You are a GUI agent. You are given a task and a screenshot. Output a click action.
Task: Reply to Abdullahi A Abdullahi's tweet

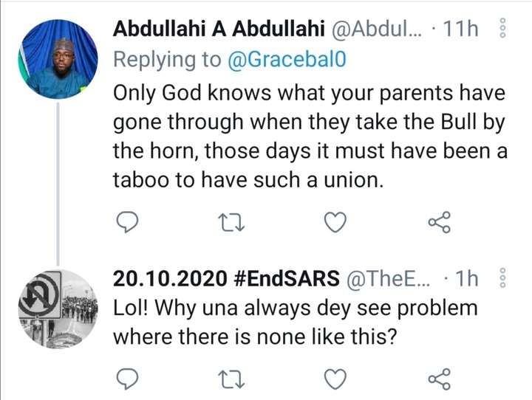(127, 222)
